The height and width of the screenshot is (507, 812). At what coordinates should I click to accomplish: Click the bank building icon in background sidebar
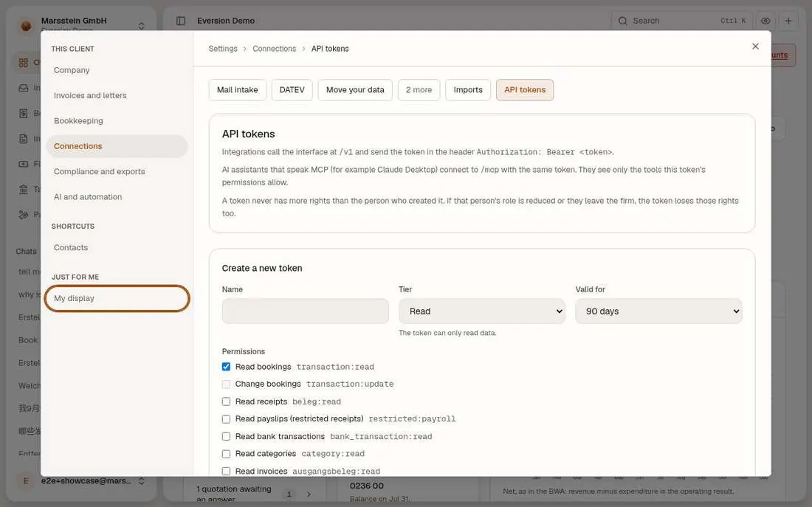point(24,189)
